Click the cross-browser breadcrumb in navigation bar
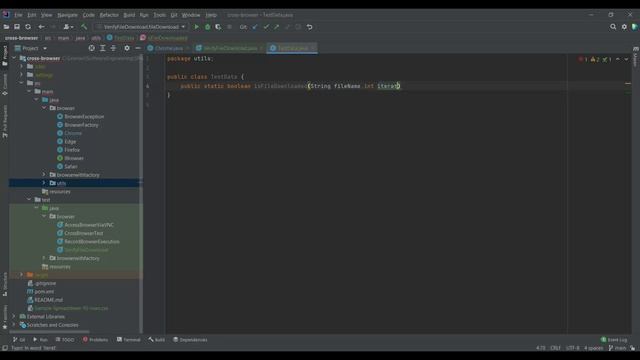The height and width of the screenshot is (360, 640). [x=21, y=38]
